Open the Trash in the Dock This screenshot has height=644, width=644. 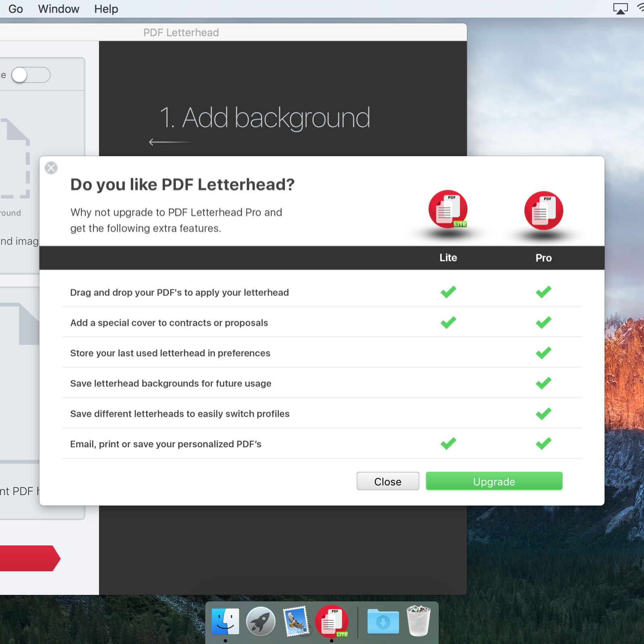[419, 621]
